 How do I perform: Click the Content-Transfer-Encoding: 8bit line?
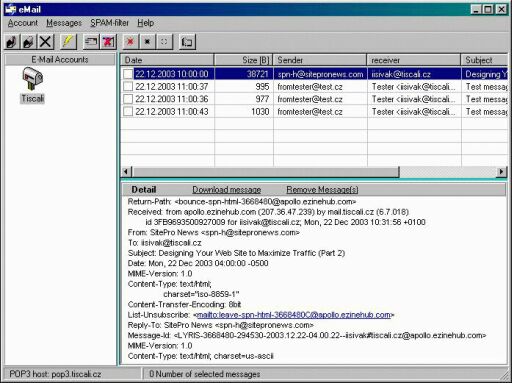click(x=184, y=304)
